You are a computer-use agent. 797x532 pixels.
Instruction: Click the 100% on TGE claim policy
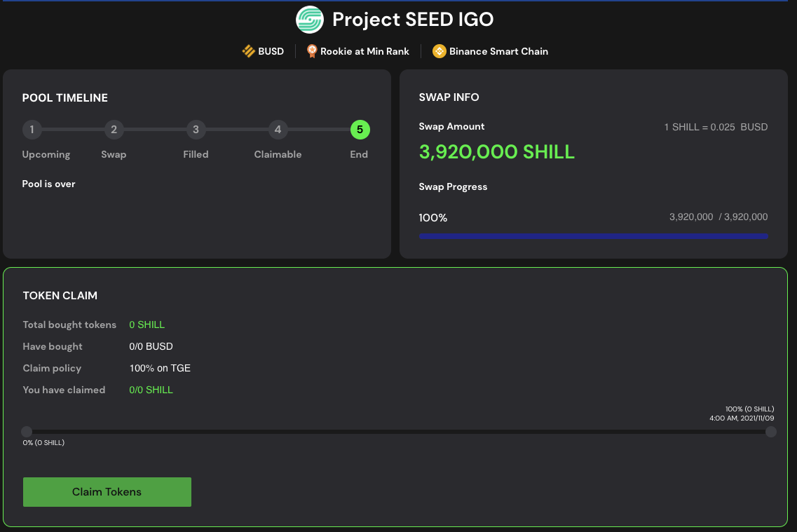click(160, 368)
